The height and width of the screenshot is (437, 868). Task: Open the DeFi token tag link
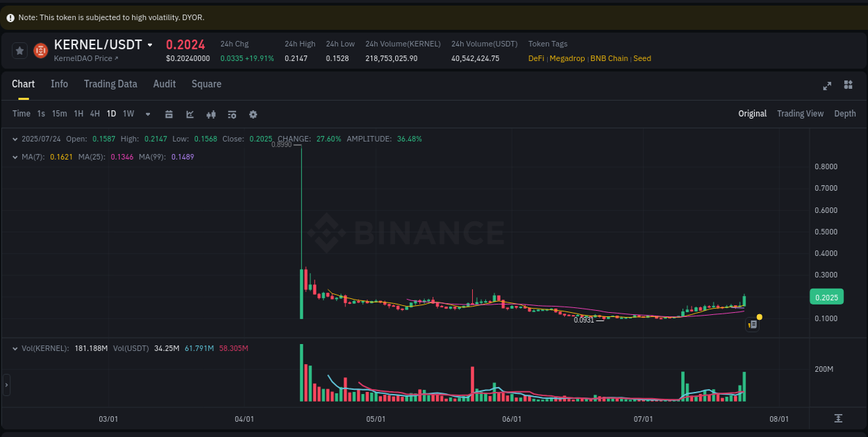tap(535, 58)
